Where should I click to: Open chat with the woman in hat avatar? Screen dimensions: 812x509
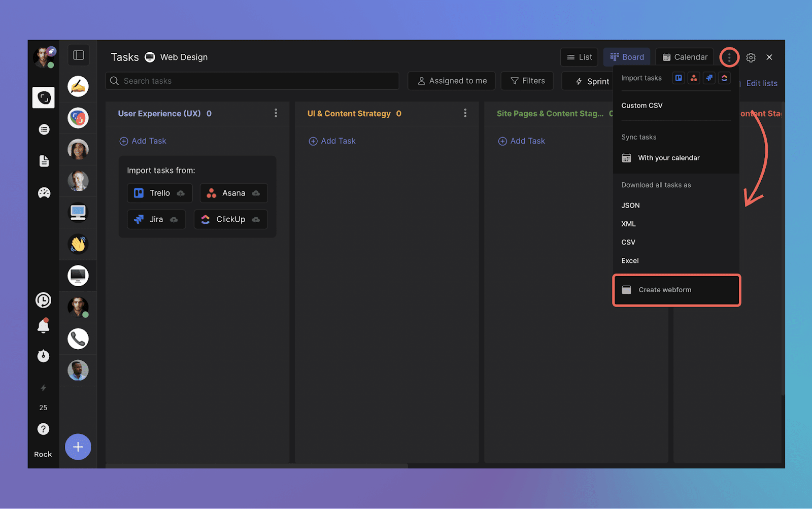click(x=78, y=150)
